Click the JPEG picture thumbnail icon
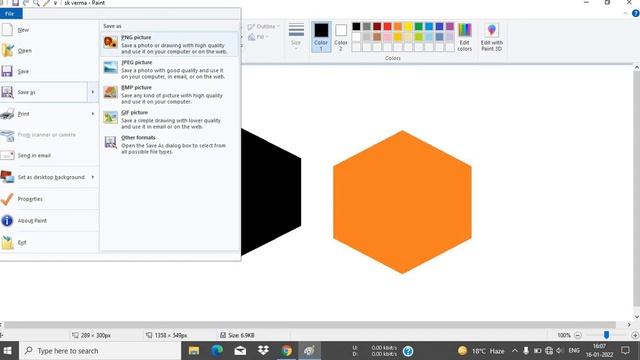The height and width of the screenshot is (360, 640). [111, 67]
